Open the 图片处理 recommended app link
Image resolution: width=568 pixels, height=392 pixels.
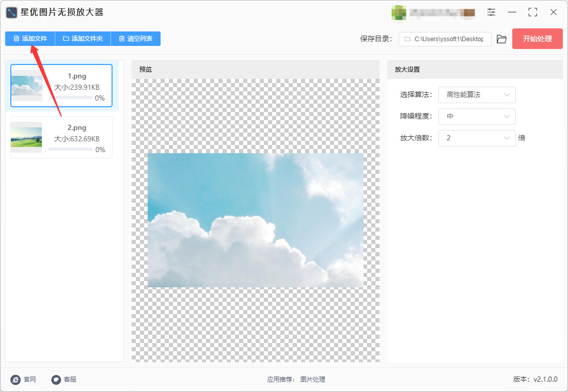(x=312, y=379)
